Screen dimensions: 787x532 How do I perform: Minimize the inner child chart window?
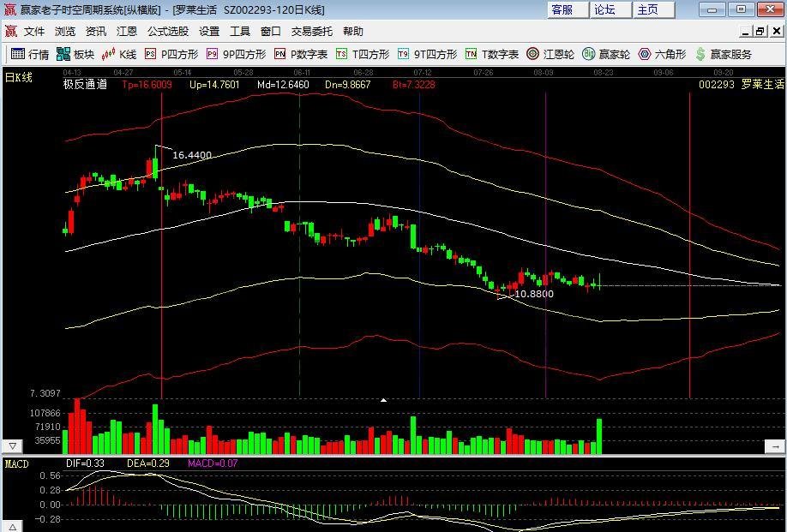[x=746, y=32]
